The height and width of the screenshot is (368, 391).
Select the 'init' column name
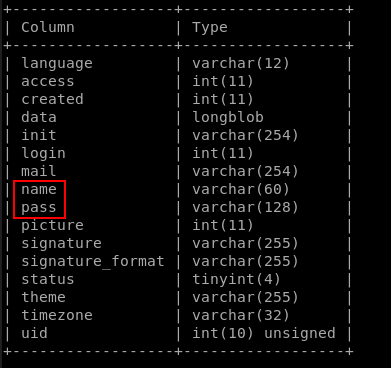(39, 135)
